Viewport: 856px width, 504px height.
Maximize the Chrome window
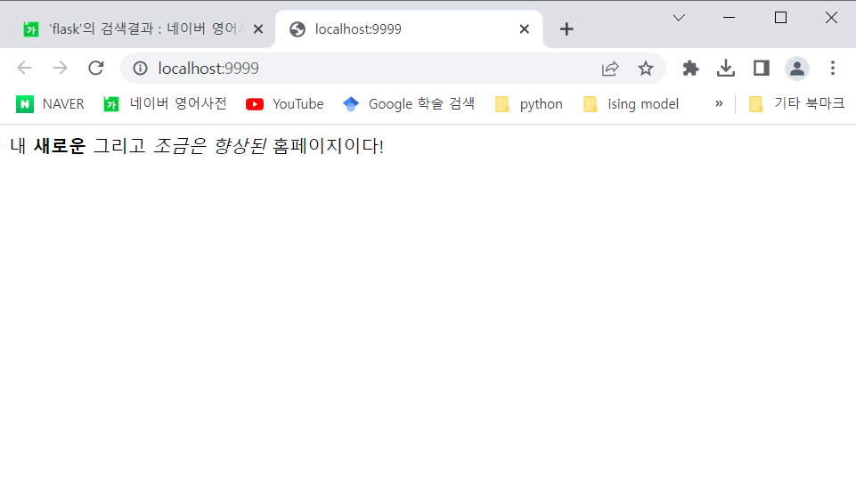tap(780, 18)
